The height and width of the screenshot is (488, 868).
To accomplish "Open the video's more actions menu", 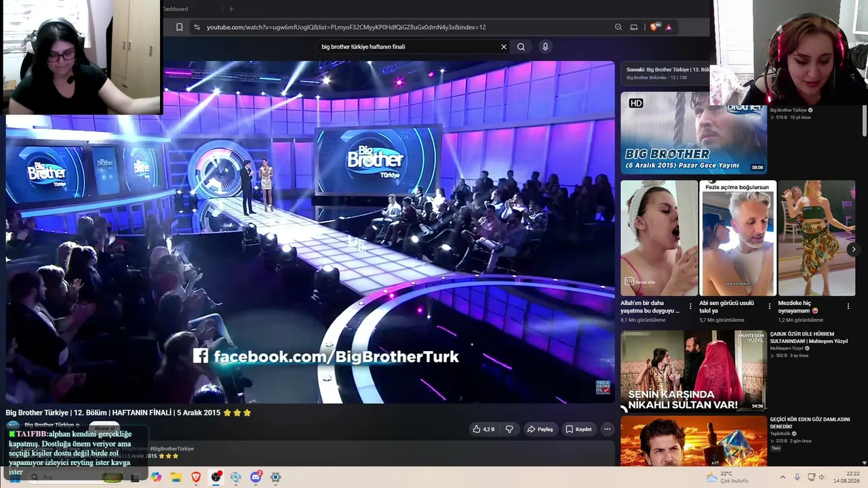I will tap(607, 429).
